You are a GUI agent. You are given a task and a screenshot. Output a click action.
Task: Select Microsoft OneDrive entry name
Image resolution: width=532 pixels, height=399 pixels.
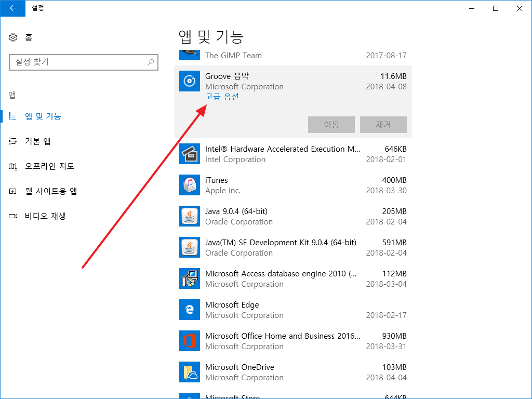[x=240, y=367]
